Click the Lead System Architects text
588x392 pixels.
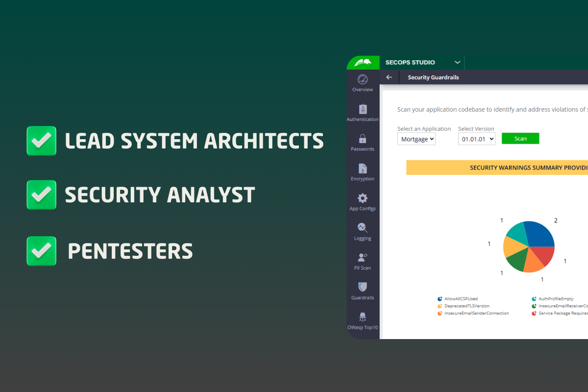(x=194, y=141)
